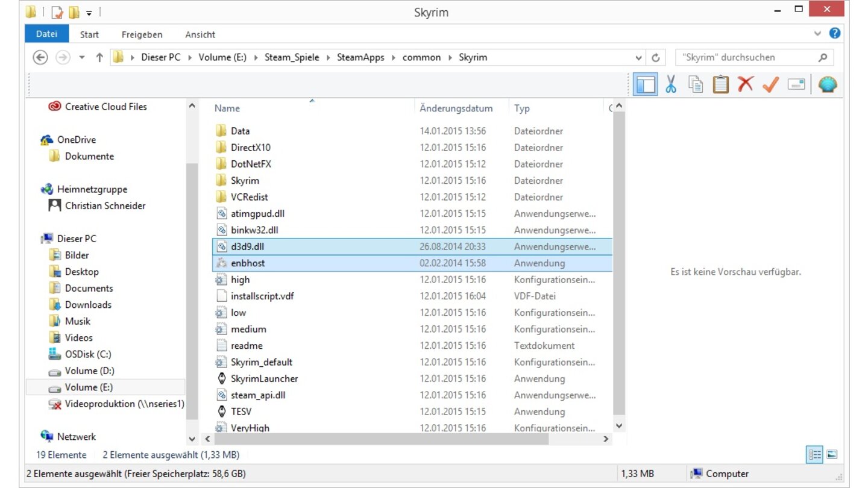This screenshot has height=488, width=868.
Task: Select OneDrive in the navigation pane
Action: [68, 140]
